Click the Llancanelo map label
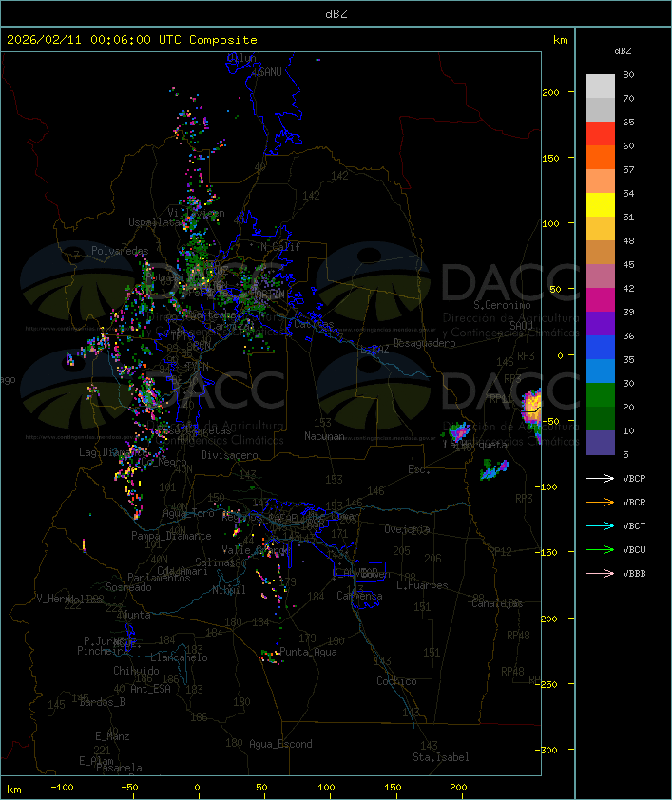This screenshot has width=672, height=800. [x=179, y=657]
